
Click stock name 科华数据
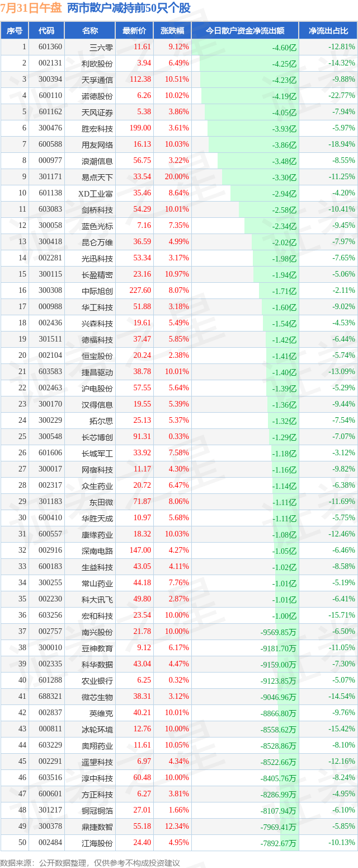[97, 664]
